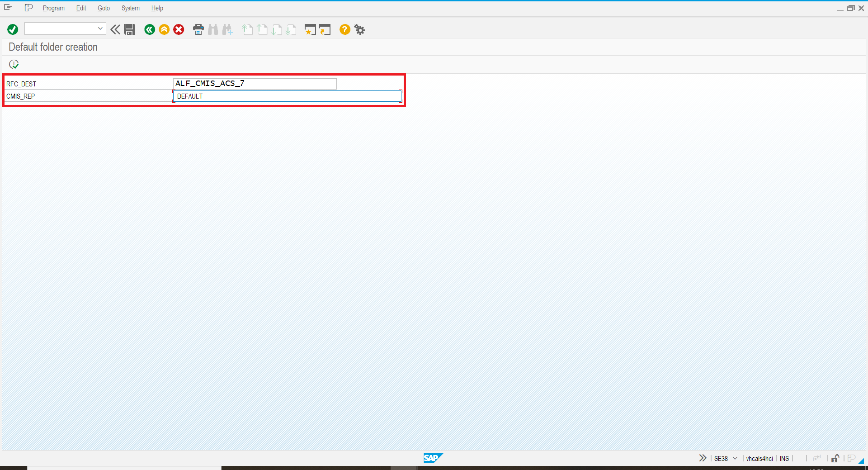Click the red Cancel icon
Image resolution: width=868 pixels, height=470 pixels.
(x=179, y=29)
